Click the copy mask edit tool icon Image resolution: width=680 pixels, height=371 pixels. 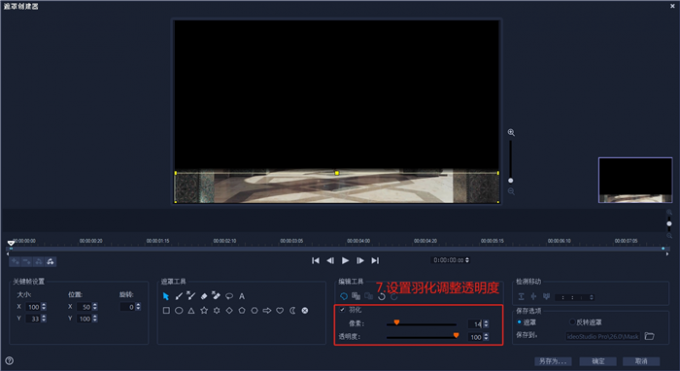(x=356, y=296)
